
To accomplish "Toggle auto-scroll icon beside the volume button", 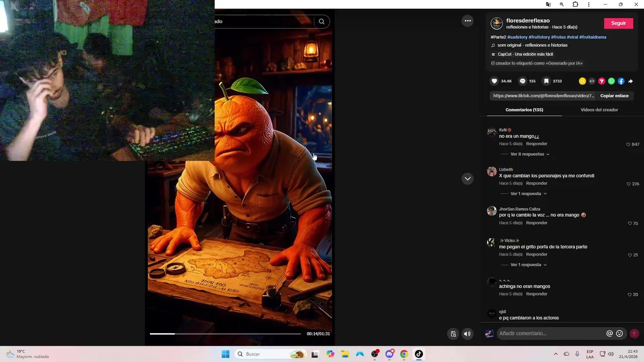I will (453, 334).
